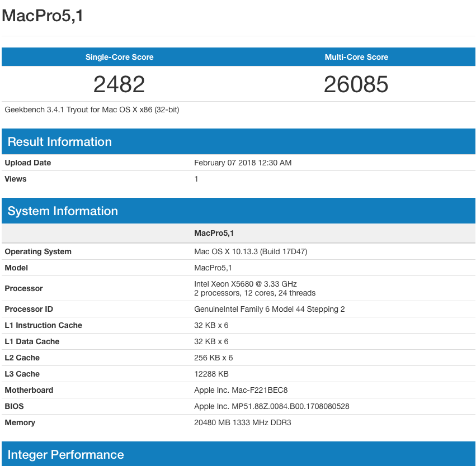Click the L1 Instruction Cache label
This screenshot has height=466, width=476.
coord(44,325)
